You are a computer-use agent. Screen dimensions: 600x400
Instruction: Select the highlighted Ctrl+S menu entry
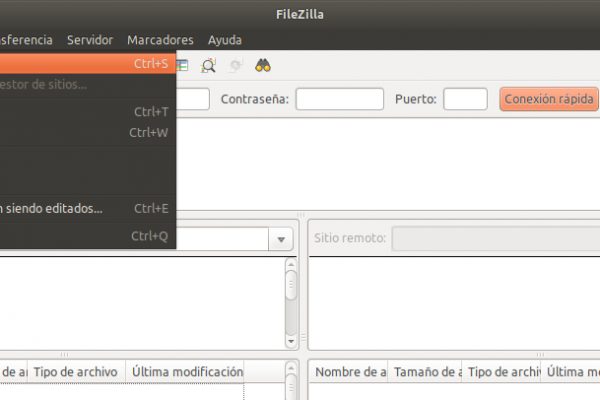(88, 64)
